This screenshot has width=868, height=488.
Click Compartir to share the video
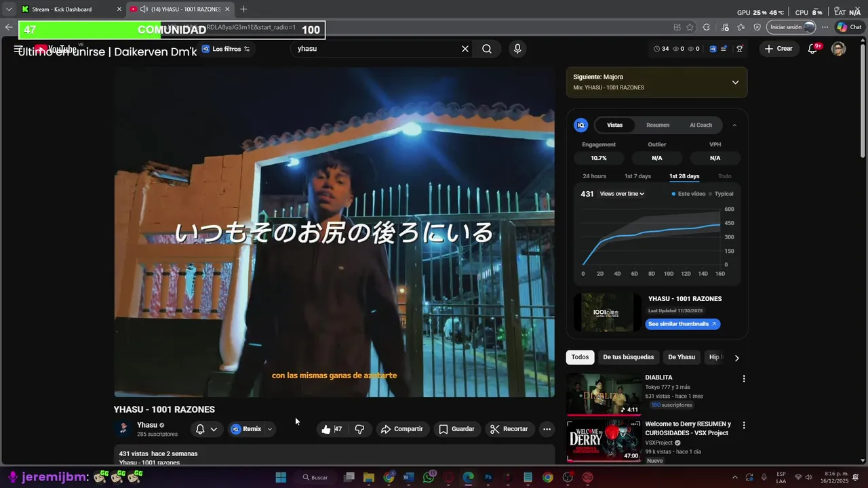point(402,429)
